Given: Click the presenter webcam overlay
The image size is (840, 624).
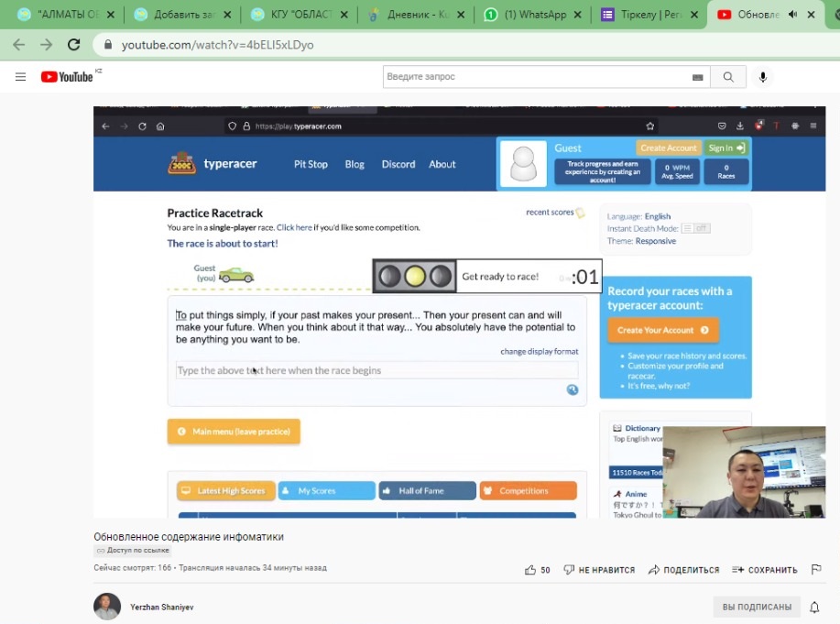Looking at the screenshot, I should [744, 472].
